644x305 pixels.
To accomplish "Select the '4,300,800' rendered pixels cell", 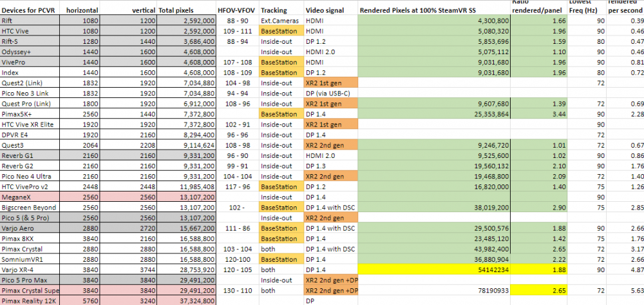I will (434, 21).
